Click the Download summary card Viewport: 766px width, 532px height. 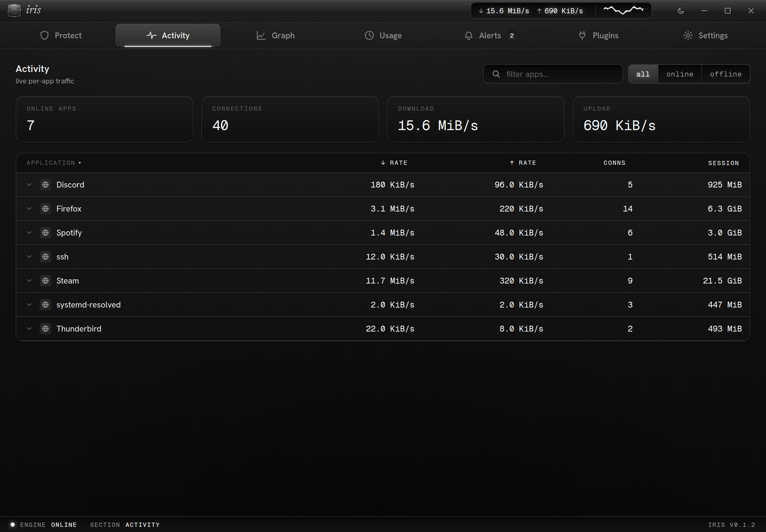tap(476, 119)
